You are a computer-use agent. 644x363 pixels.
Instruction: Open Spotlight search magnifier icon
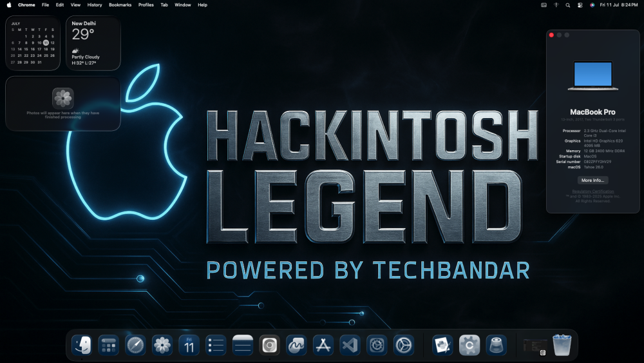point(567,5)
